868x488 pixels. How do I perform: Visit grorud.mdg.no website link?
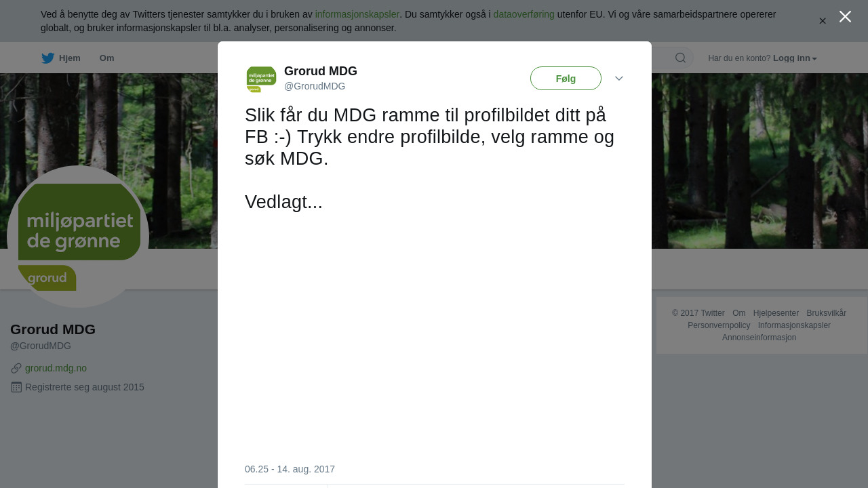point(56,368)
